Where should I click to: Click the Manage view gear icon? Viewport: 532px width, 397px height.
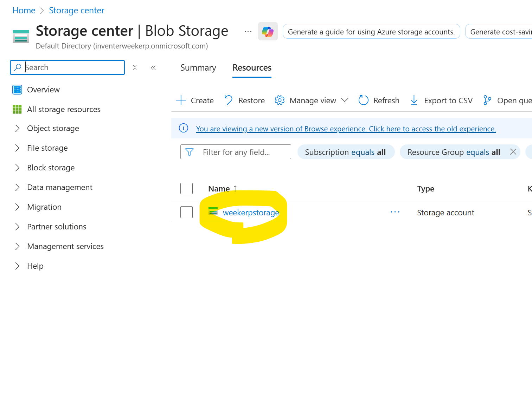[x=280, y=100]
